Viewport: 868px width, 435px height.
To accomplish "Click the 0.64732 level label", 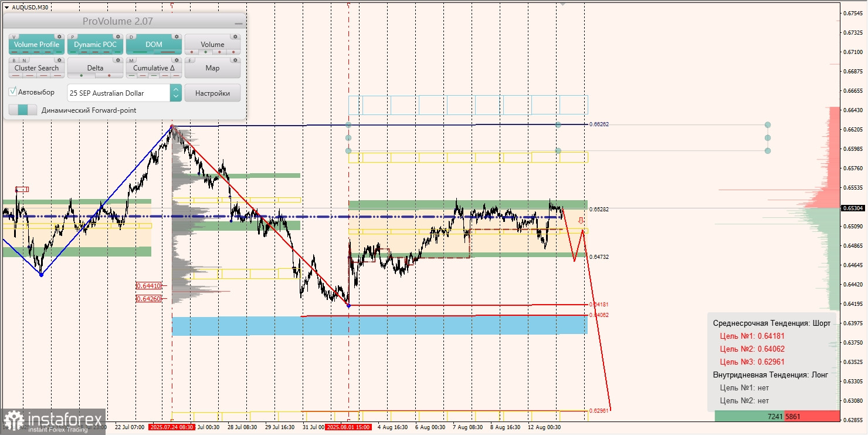I will click(599, 257).
